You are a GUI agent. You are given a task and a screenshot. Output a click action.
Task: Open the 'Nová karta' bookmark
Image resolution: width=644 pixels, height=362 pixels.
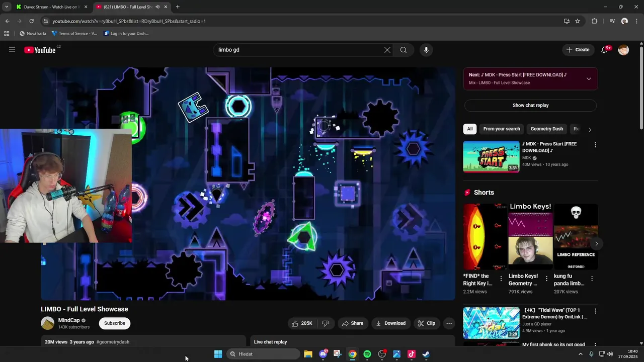pyautogui.click(x=33, y=34)
